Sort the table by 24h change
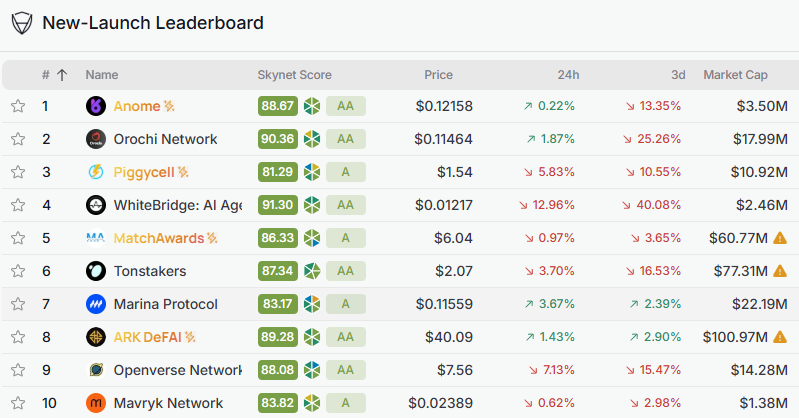The height and width of the screenshot is (418, 799). coord(568,75)
